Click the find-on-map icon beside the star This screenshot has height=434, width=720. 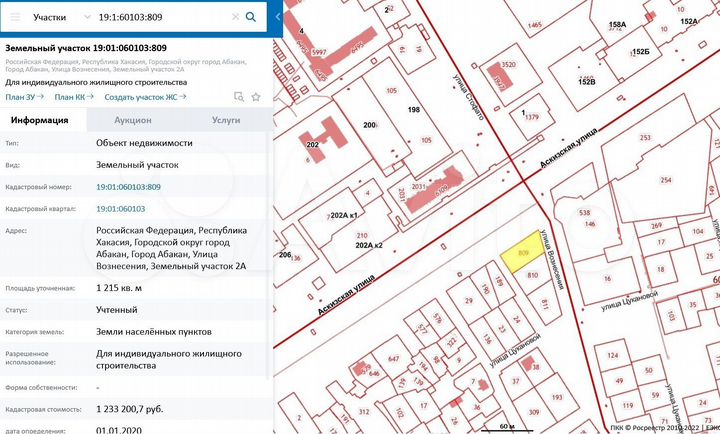point(239,97)
